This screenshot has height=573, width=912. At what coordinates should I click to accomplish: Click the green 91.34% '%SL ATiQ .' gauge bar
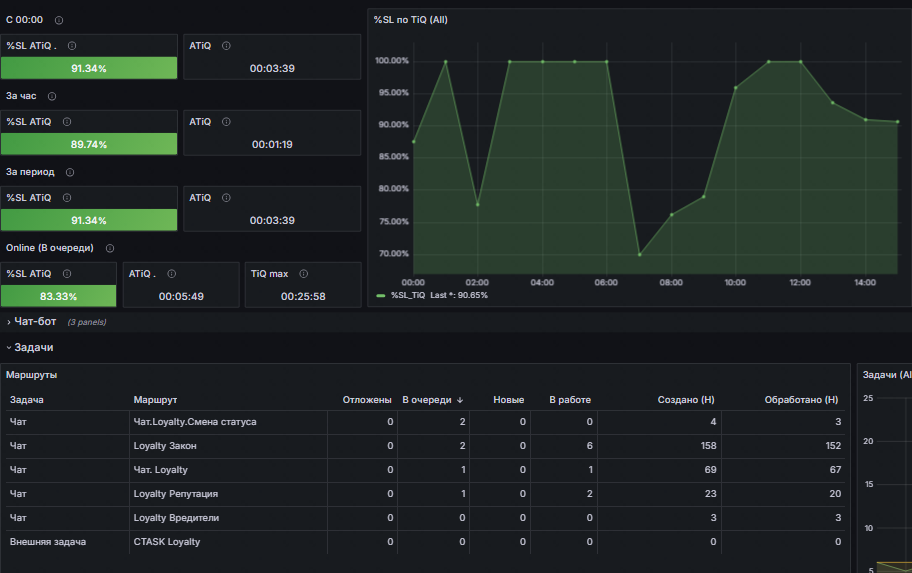click(89, 68)
